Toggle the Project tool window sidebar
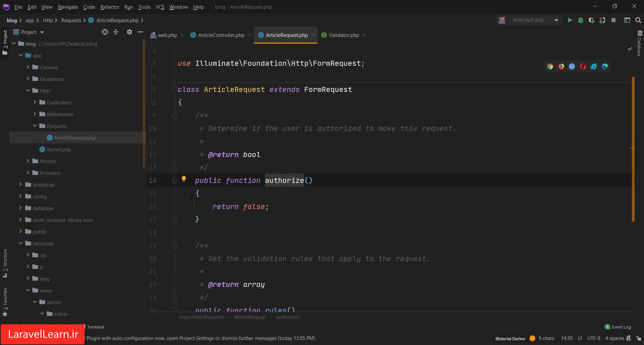Image resolution: width=644 pixels, height=345 pixels. [5, 42]
